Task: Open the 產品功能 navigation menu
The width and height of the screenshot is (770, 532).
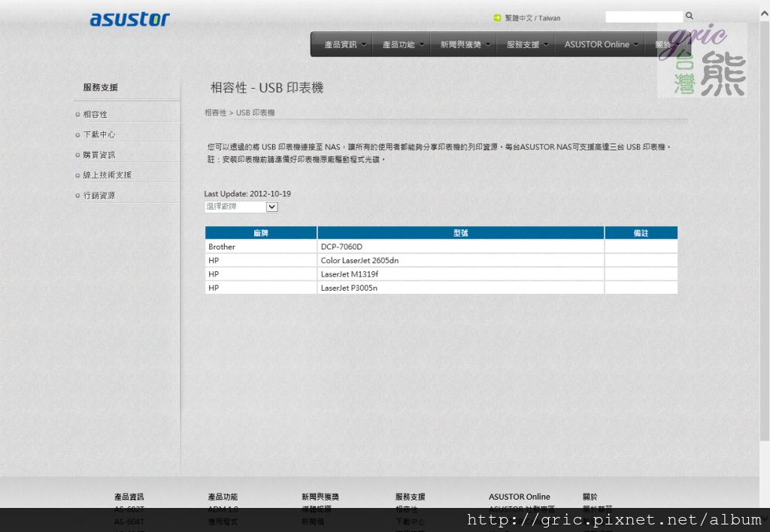Action: pyautogui.click(x=403, y=44)
